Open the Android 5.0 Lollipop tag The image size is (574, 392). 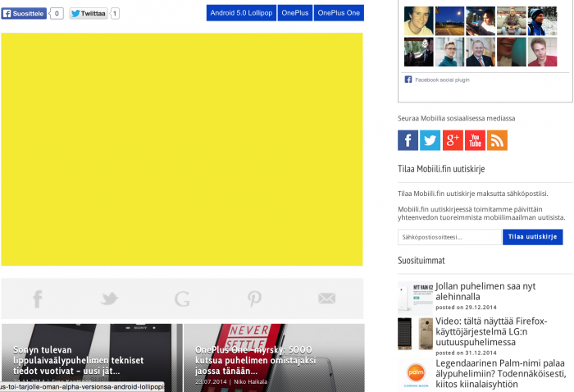pyautogui.click(x=241, y=13)
